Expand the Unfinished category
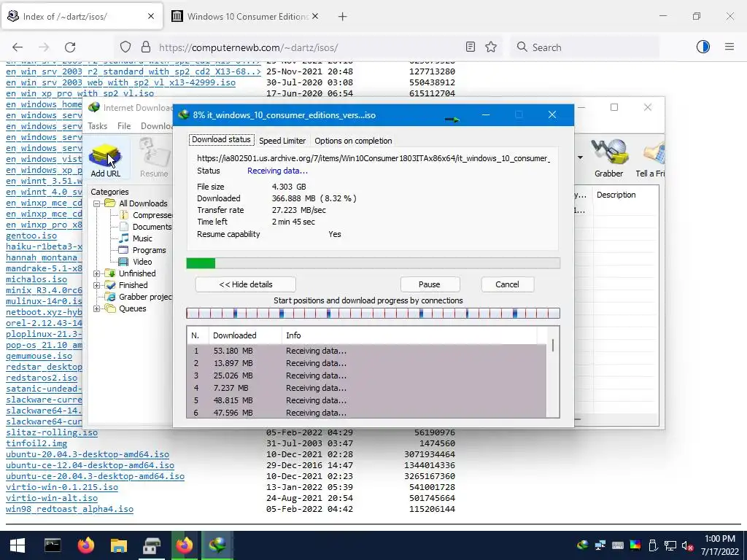The width and height of the screenshot is (747, 560). click(97, 273)
